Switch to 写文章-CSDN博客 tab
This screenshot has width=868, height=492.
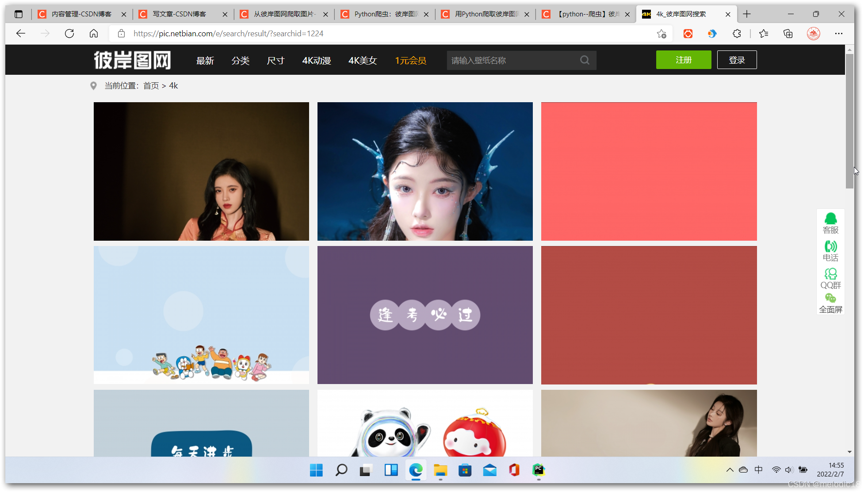179,14
